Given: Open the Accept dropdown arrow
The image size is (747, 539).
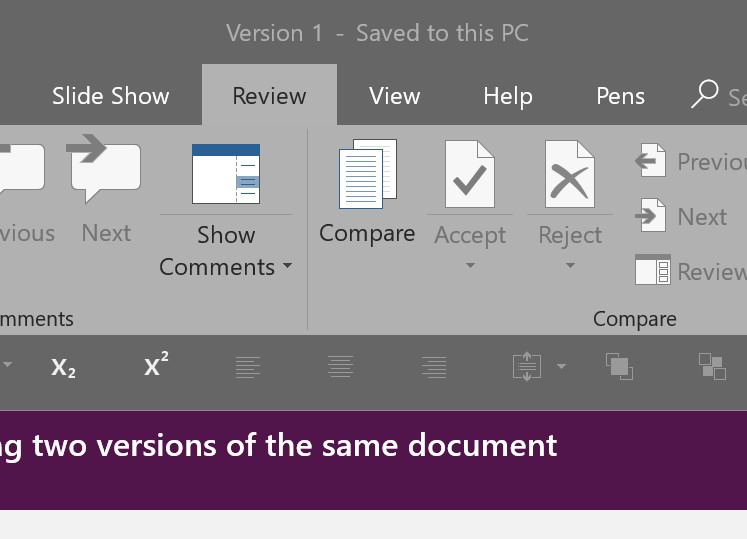Looking at the screenshot, I should [469, 266].
